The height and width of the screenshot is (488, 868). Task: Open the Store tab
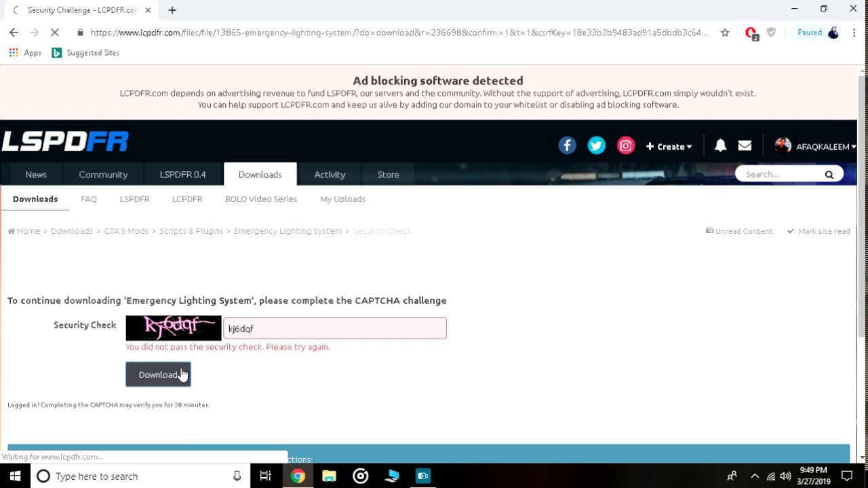[x=389, y=175]
